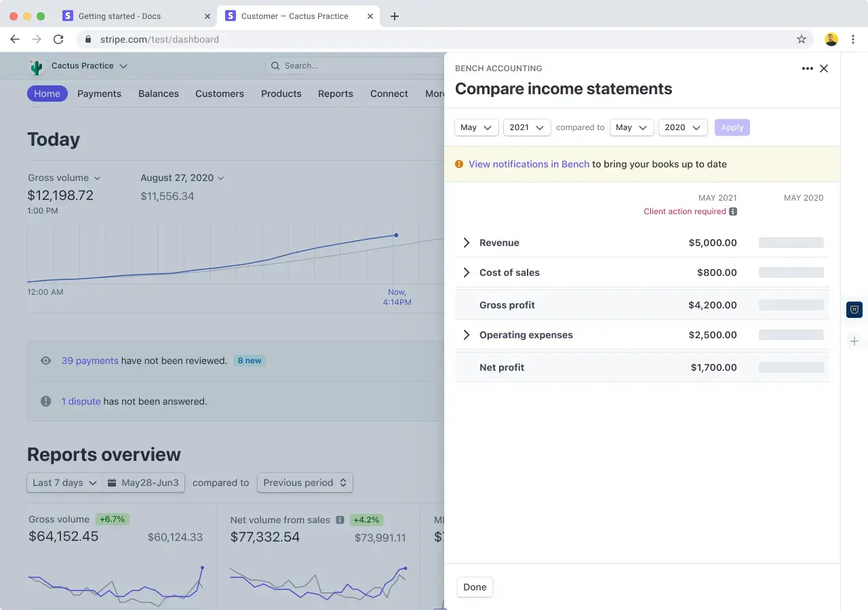Click the Client action required label
The image size is (868, 610).
(x=685, y=211)
